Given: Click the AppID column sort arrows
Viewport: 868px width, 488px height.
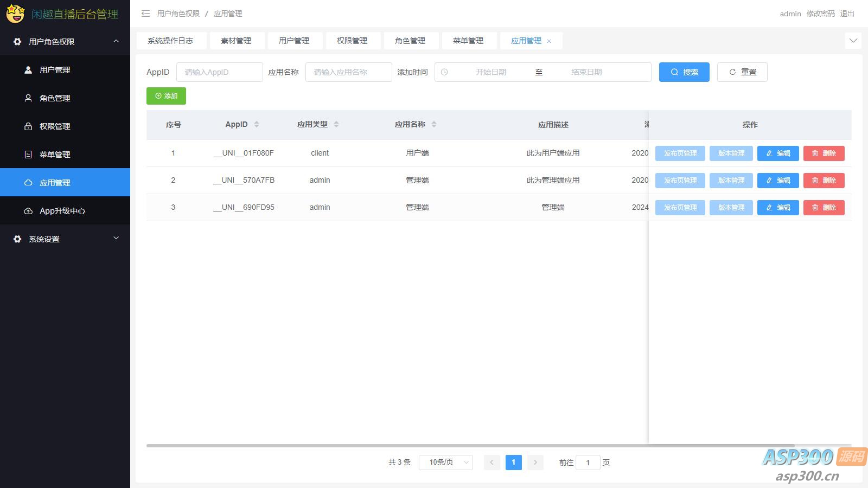Looking at the screenshot, I should click(257, 125).
